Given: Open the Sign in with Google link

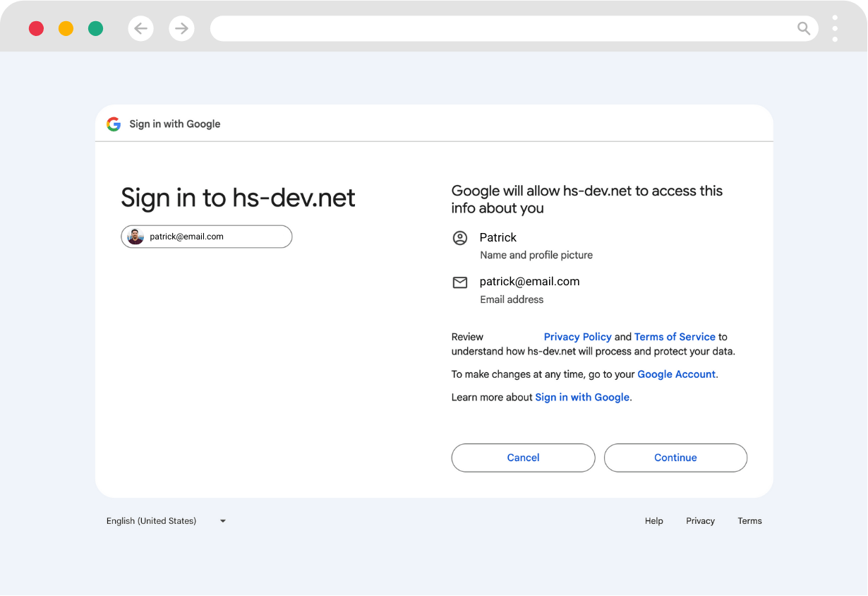Looking at the screenshot, I should point(582,398).
